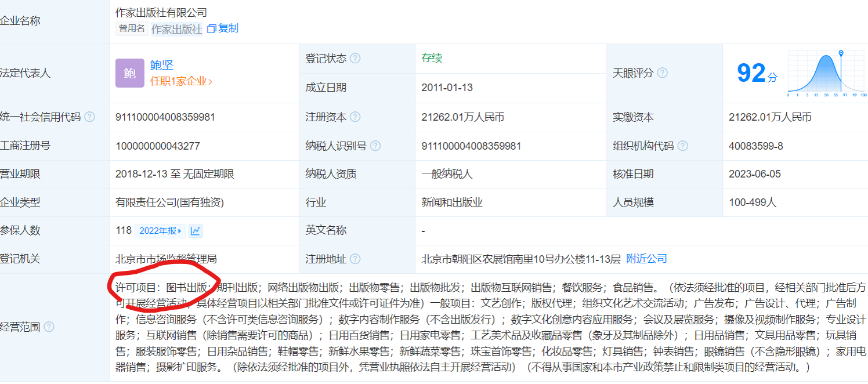868x384 pixels.
Task: Open legal representative 鲍坚 link
Action: [x=162, y=65]
